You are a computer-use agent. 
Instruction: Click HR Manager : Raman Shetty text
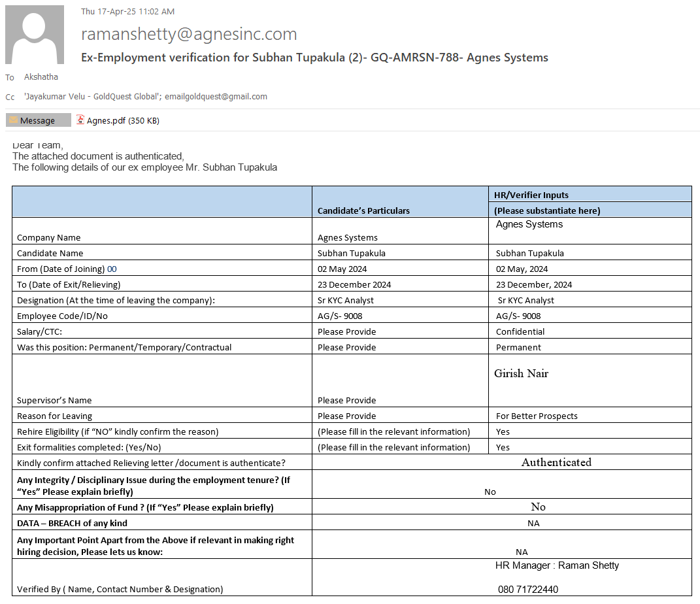tap(557, 565)
